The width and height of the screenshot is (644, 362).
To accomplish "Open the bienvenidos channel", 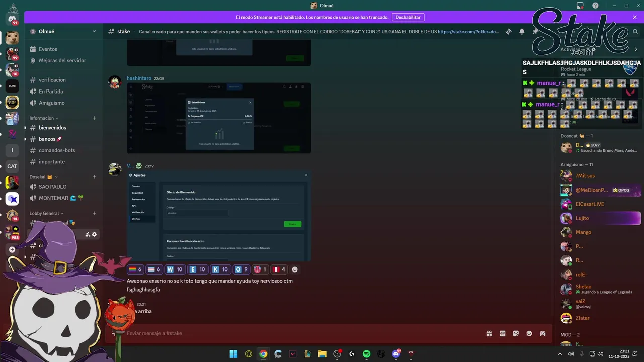I will point(64,128).
